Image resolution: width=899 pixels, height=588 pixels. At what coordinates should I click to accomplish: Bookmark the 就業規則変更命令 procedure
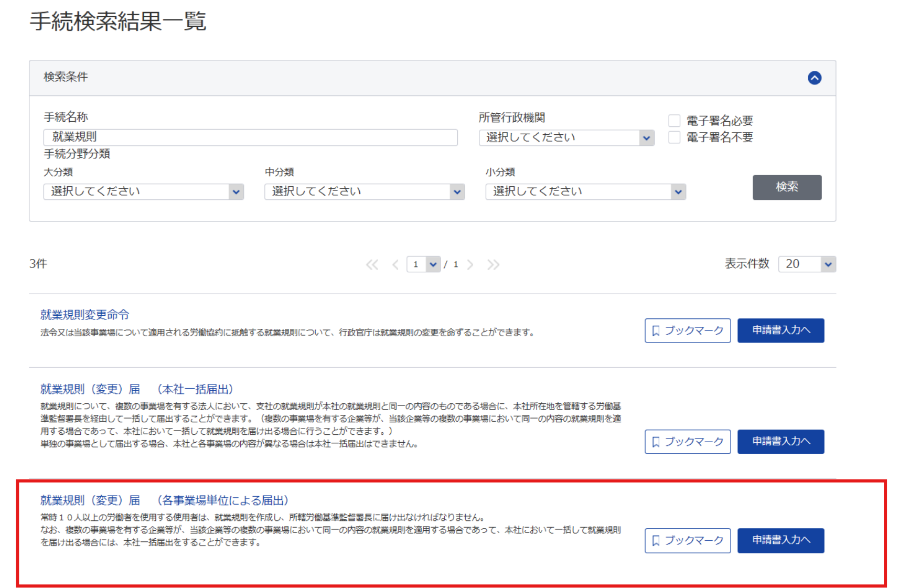(687, 330)
